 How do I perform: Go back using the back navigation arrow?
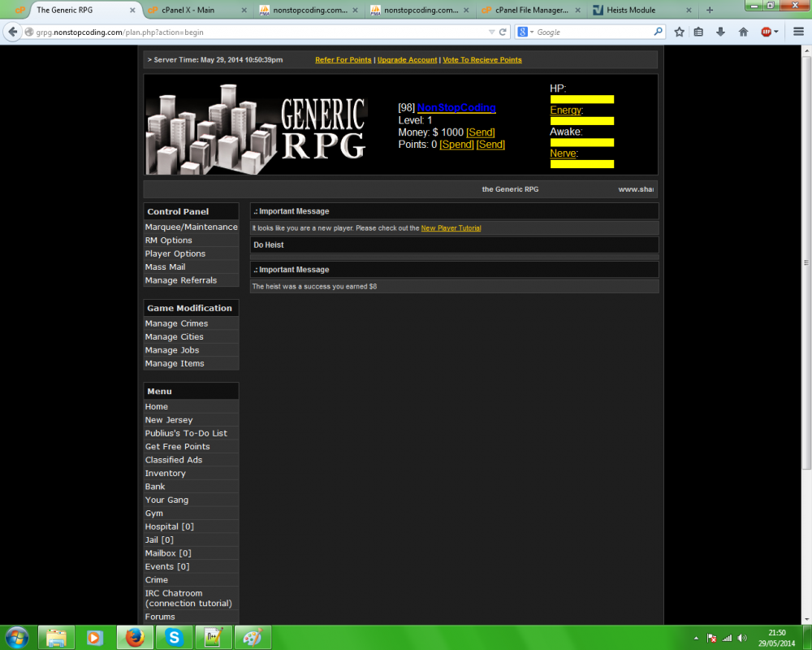coord(12,32)
